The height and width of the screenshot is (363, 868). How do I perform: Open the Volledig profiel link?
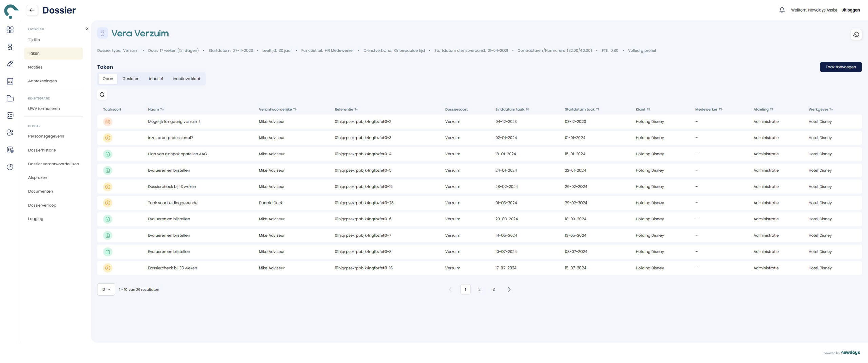(x=642, y=51)
